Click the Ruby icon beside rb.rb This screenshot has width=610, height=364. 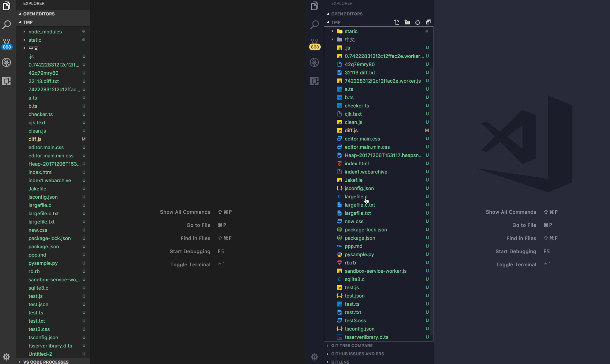tap(340, 263)
